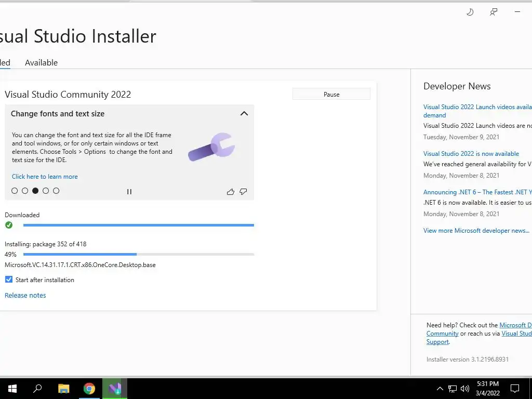532x399 pixels.
Task: Open the Windows Start menu
Action: point(12,388)
